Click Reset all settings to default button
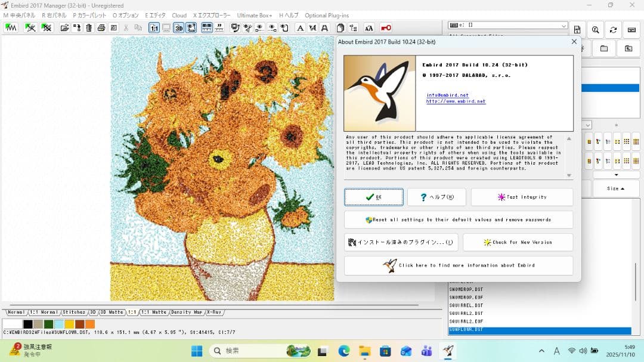 pos(459,220)
